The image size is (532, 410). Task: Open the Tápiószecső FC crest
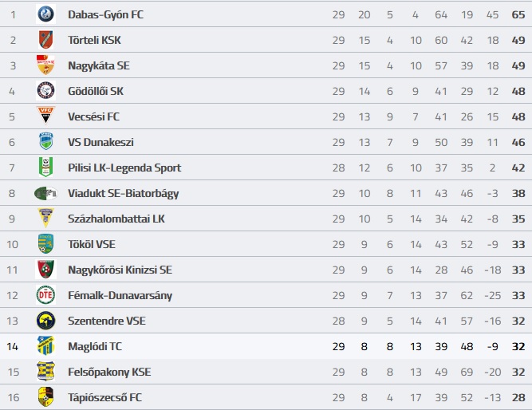pos(45,397)
